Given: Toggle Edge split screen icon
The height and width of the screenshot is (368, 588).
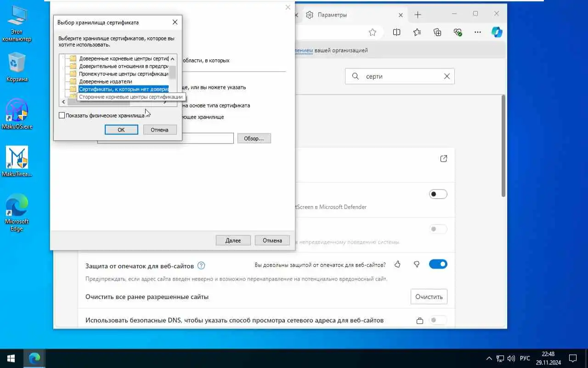Looking at the screenshot, I should [397, 32].
